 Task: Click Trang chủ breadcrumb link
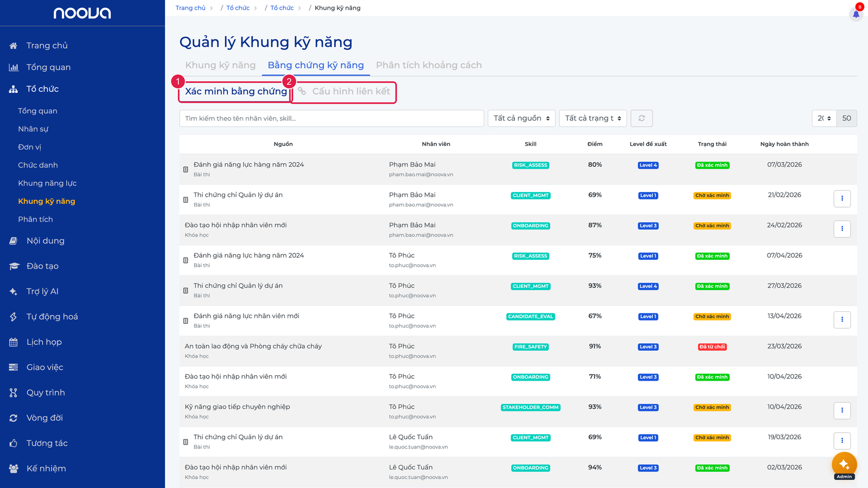[x=190, y=8]
